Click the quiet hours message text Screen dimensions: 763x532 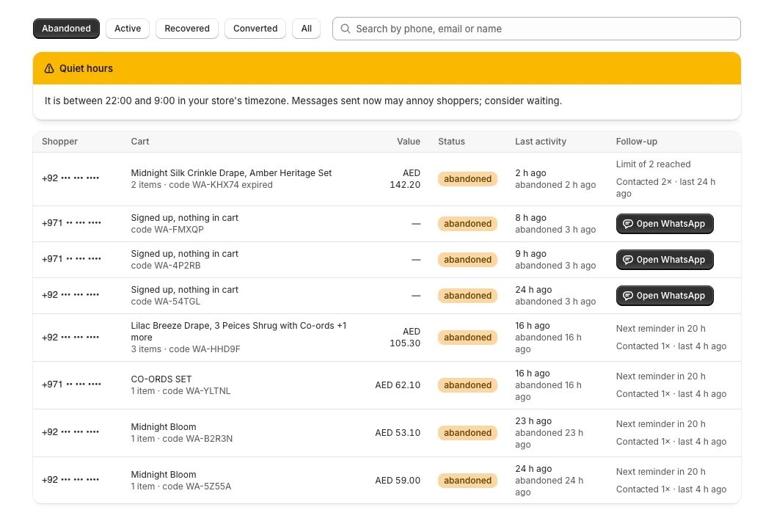[x=303, y=101]
